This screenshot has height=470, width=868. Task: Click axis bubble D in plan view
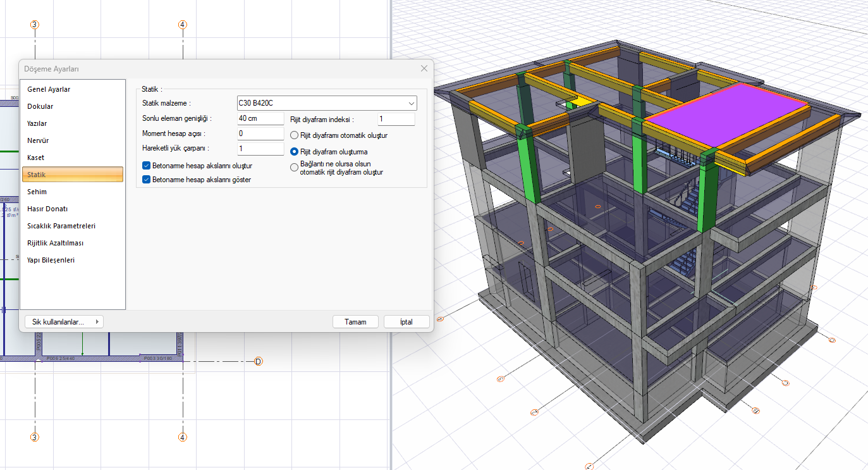[x=258, y=362]
